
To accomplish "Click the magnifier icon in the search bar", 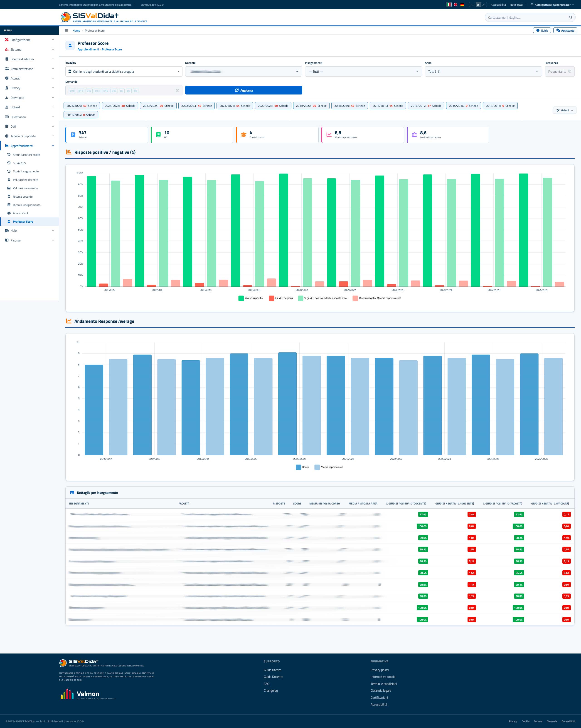I will [x=570, y=17].
